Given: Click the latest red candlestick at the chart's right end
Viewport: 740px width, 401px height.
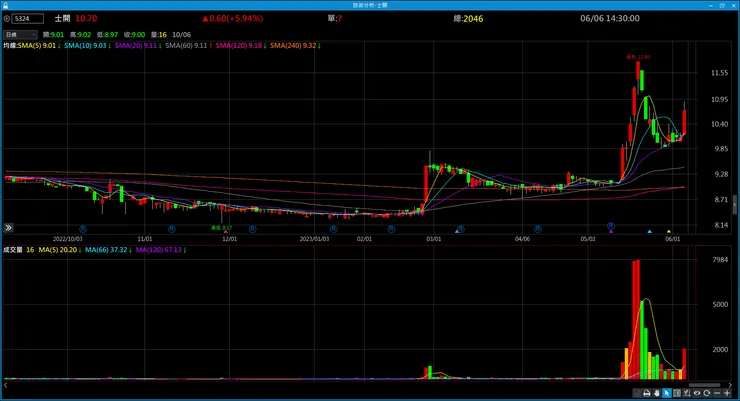Looking at the screenshot, I should click(684, 122).
